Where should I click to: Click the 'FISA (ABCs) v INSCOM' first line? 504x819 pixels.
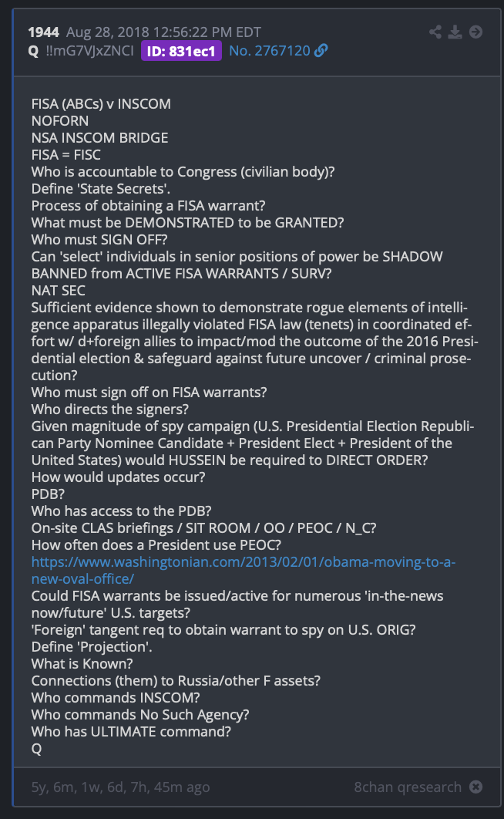click(101, 104)
